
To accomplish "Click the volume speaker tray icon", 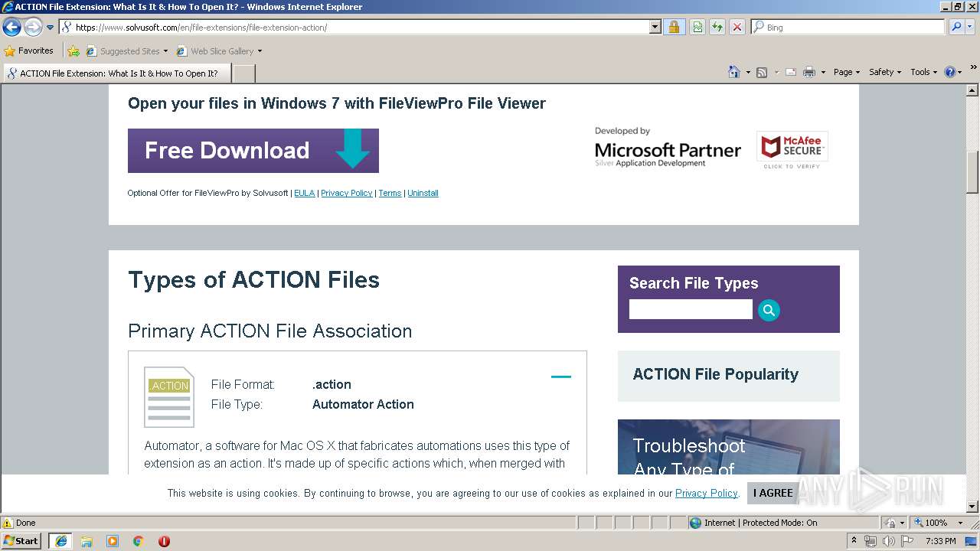I will [x=888, y=541].
